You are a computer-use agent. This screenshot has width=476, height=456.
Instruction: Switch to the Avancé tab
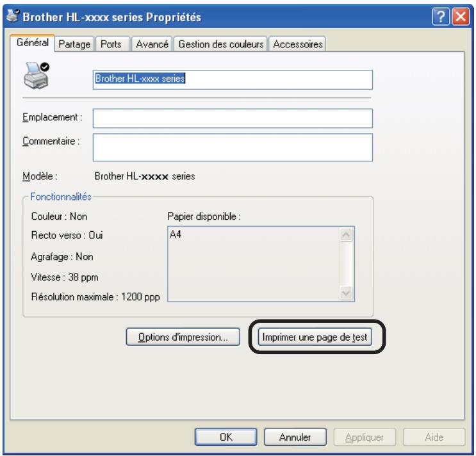tap(152, 44)
